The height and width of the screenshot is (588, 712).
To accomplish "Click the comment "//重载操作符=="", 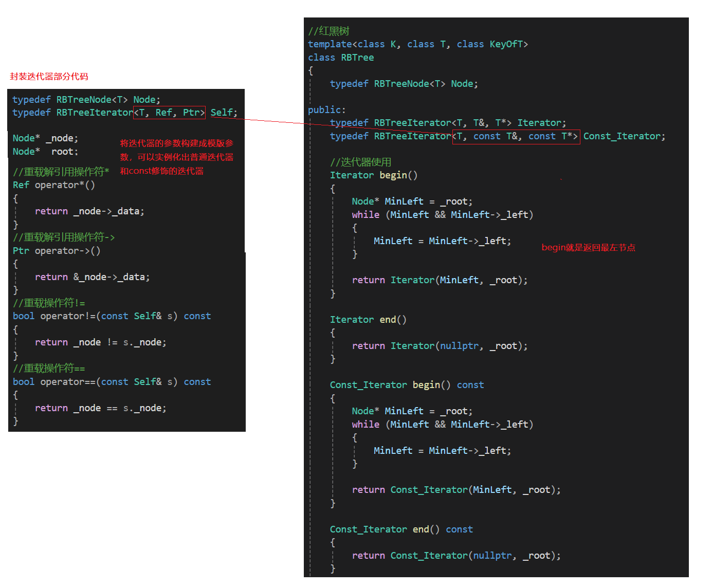I will (49, 369).
